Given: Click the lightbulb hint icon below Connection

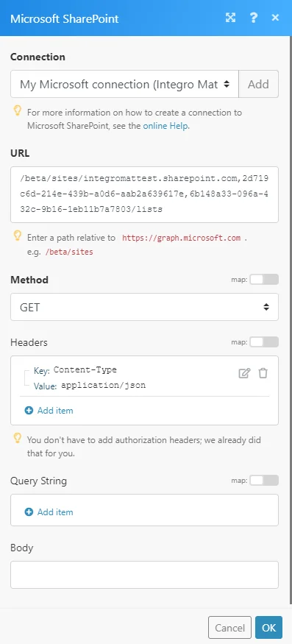Looking at the screenshot, I should 17,110.
